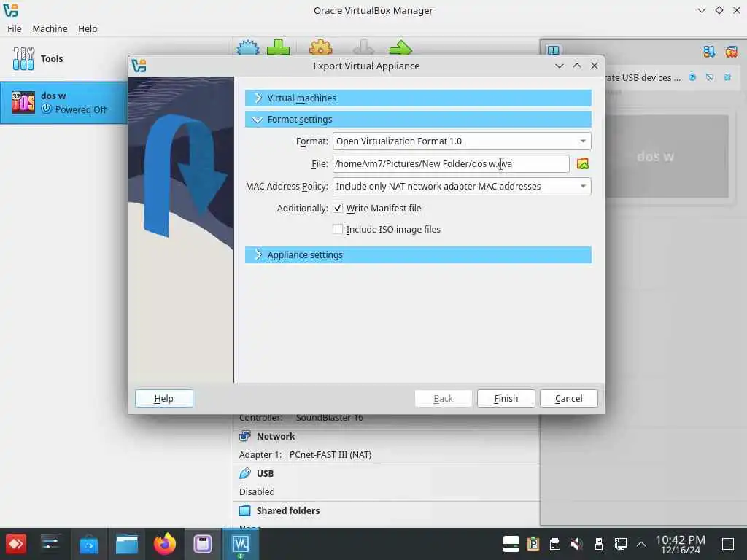Screen dimensions: 747x560
Task: Click the Shared folders section icon
Action: tap(245, 510)
